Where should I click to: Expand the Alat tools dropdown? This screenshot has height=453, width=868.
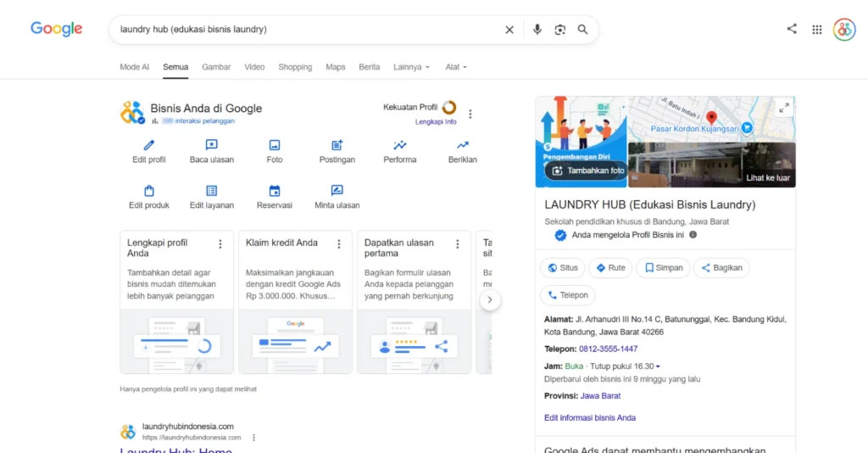[x=456, y=67]
